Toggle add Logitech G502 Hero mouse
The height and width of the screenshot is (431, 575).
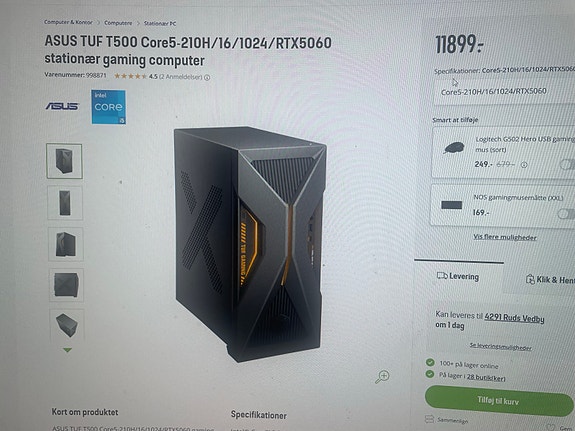(x=568, y=164)
